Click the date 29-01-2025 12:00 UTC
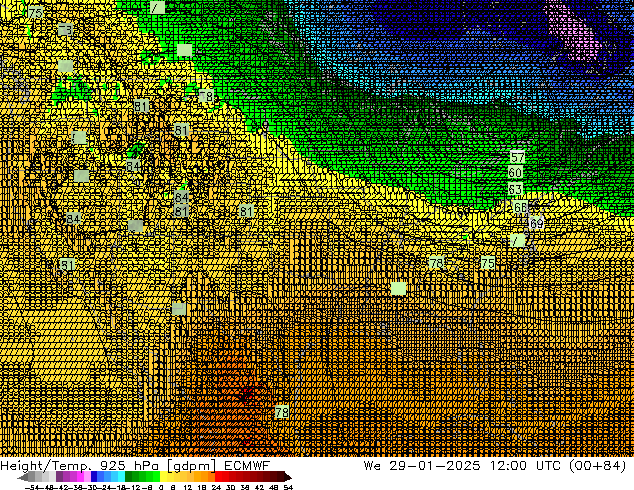 (x=476, y=466)
